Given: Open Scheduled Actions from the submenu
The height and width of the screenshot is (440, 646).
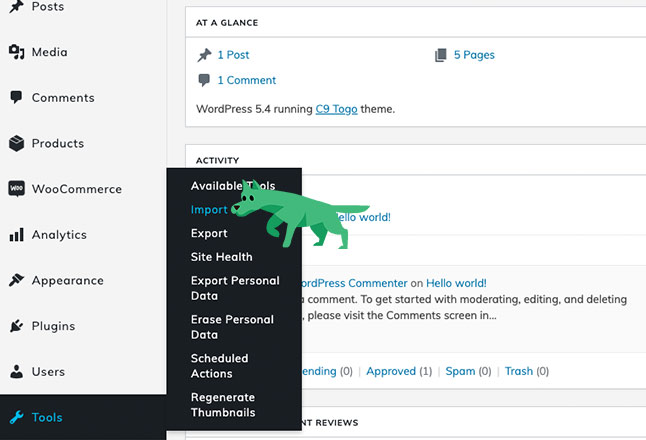Looking at the screenshot, I should click(x=219, y=366).
